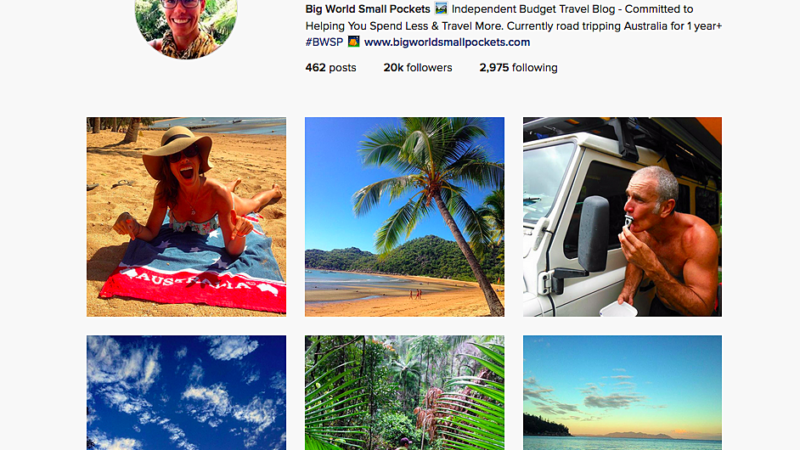The width and height of the screenshot is (800, 450).
Task: Visit www.bigworldsmallpockets.com link
Action: tap(447, 42)
